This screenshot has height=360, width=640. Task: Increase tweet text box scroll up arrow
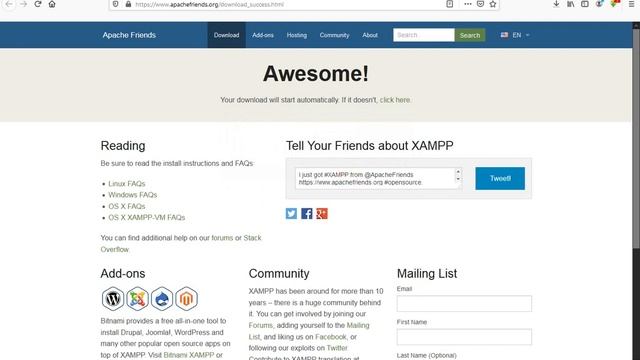458,172
